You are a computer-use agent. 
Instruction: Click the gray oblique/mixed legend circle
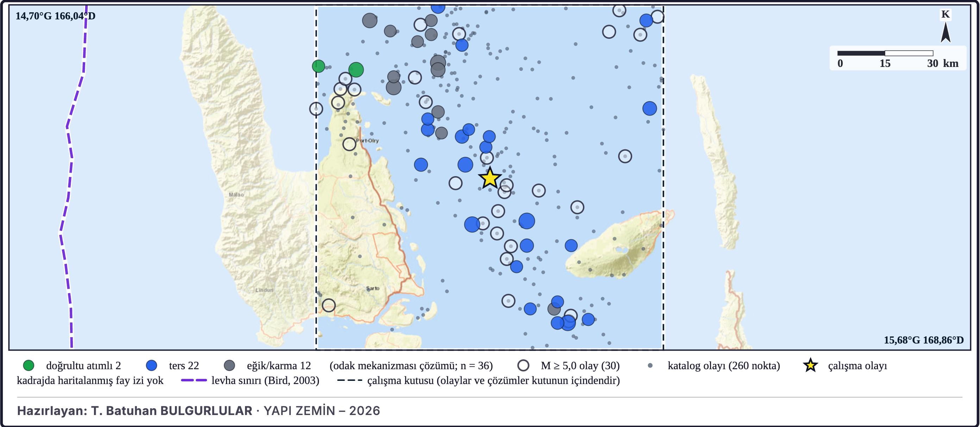point(230,365)
